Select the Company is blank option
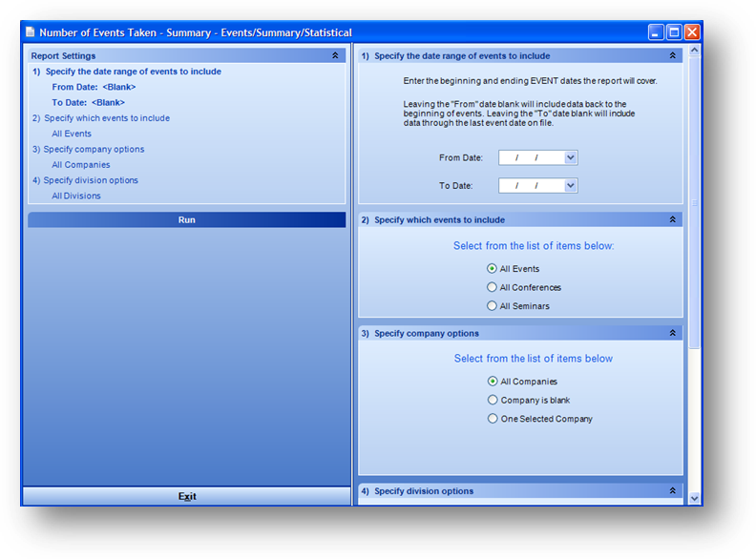756x559 pixels. click(x=493, y=401)
